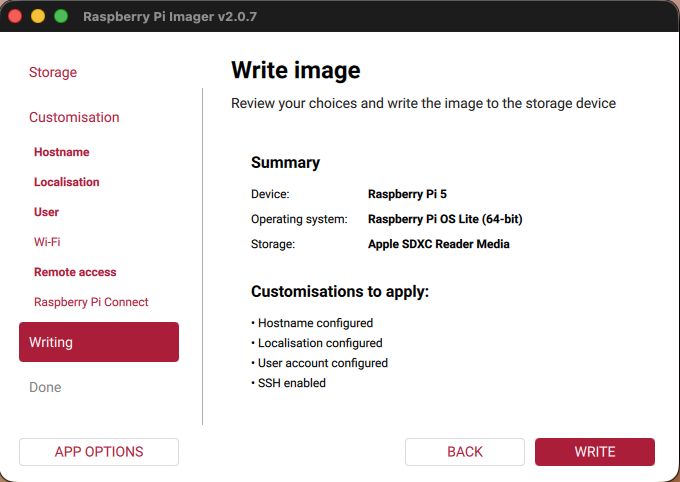This screenshot has width=680, height=482.
Task: Select the highlighted Writing step
Action: (99, 342)
